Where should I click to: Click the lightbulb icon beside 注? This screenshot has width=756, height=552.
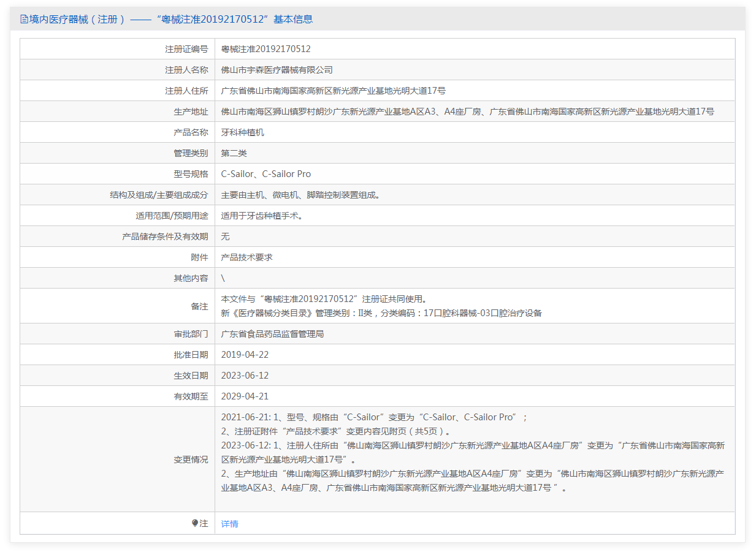195,523
